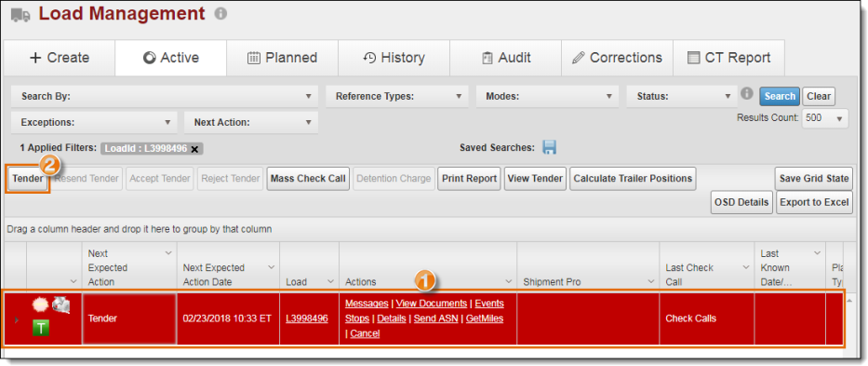Click the Mass Check Call button
868x366 pixels.
tap(308, 179)
